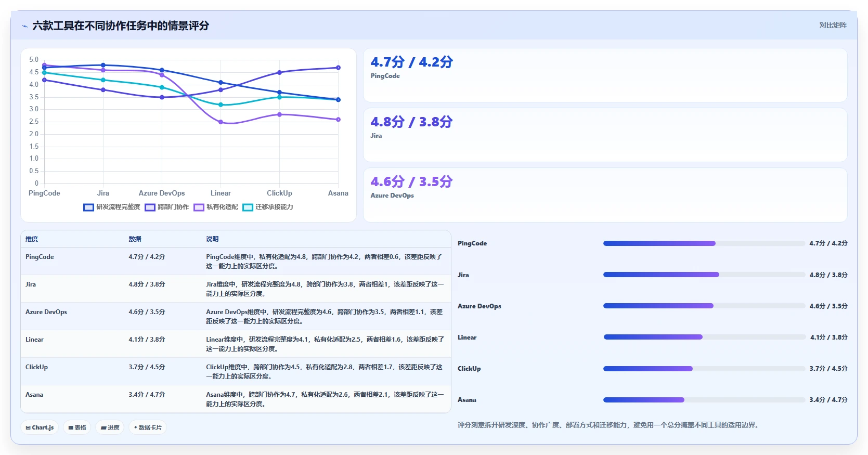Click the Azure DevOps progress bar
The width and height of the screenshot is (868, 455).
click(x=704, y=306)
